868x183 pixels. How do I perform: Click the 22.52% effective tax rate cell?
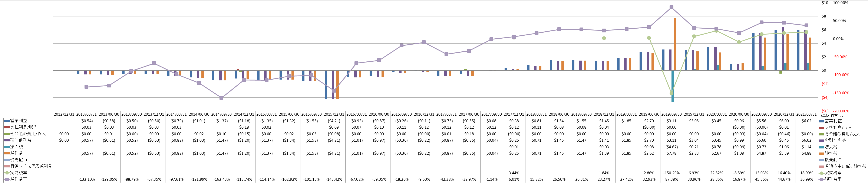tap(716, 173)
